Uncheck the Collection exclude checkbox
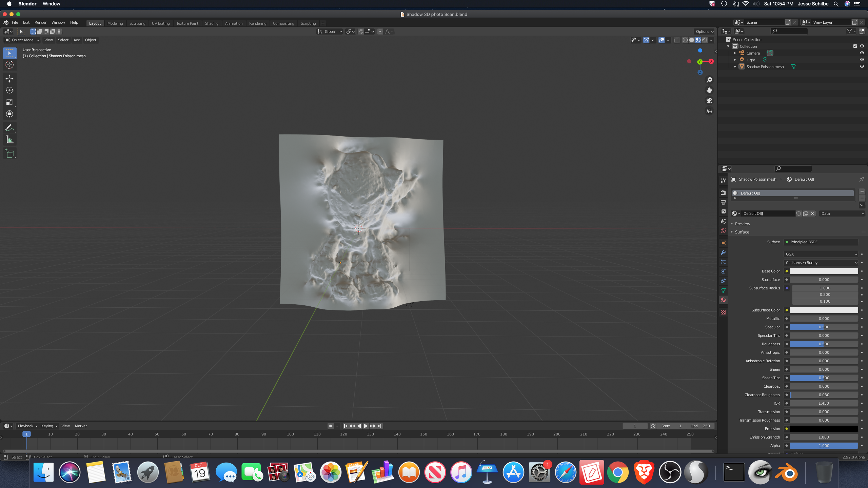The height and width of the screenshot is (488, 868). [x=855, y=46]
